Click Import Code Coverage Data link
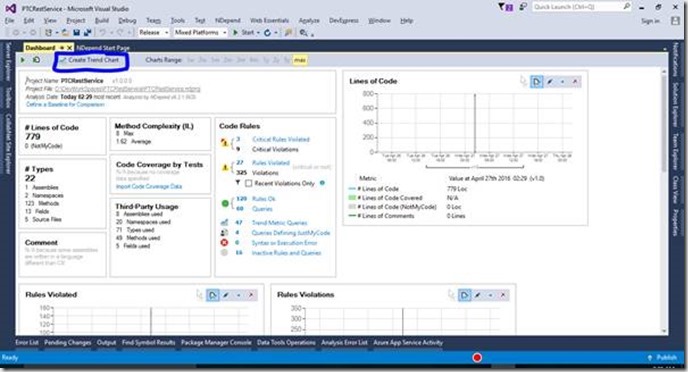Screen dimensions: 688x372 pos(149,186)
